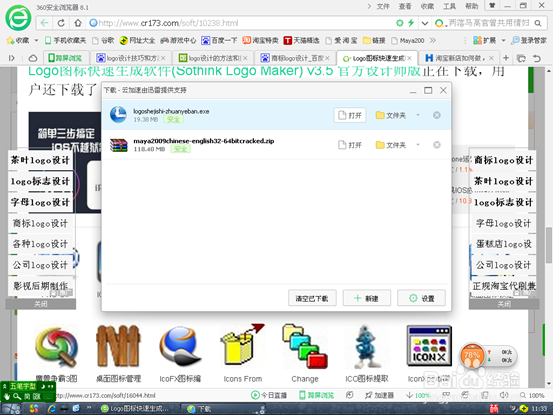Open 淘宝特卖 bookmark

(260, 41)
